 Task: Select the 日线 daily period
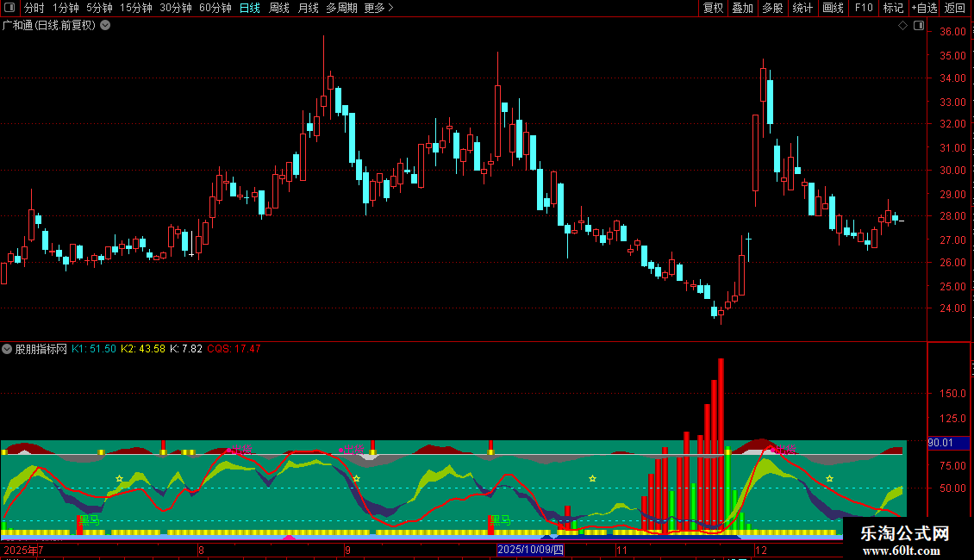250,8
